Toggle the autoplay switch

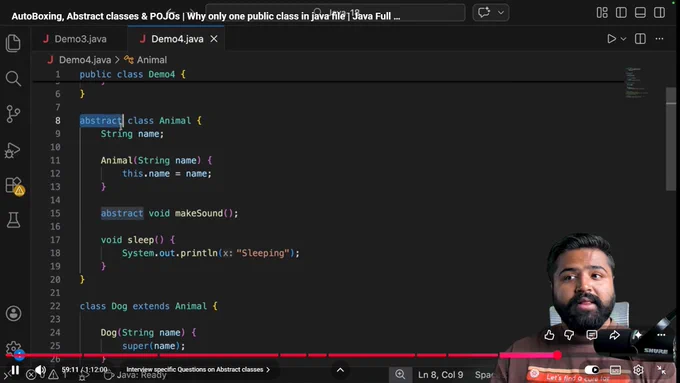(x=592, y=370)
